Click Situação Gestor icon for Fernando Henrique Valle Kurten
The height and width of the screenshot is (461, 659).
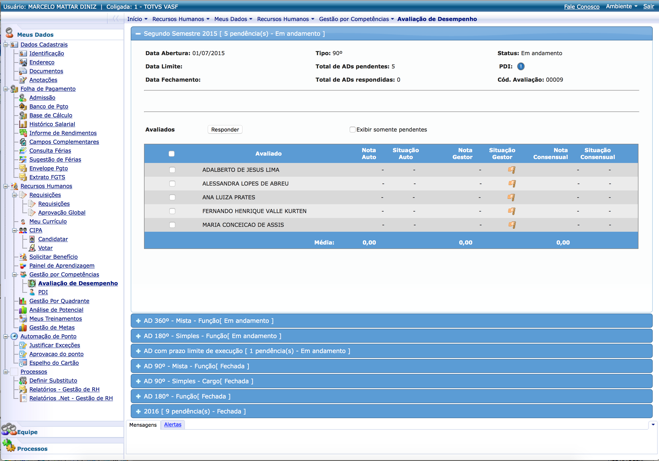point(511,211)
